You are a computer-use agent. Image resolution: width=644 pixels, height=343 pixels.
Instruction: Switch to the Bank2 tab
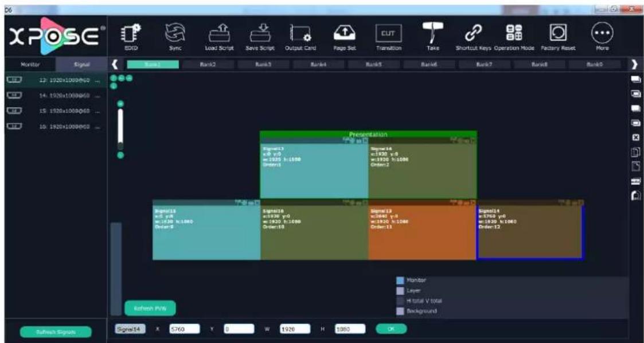pyautogui.click(x=208, y=64)
